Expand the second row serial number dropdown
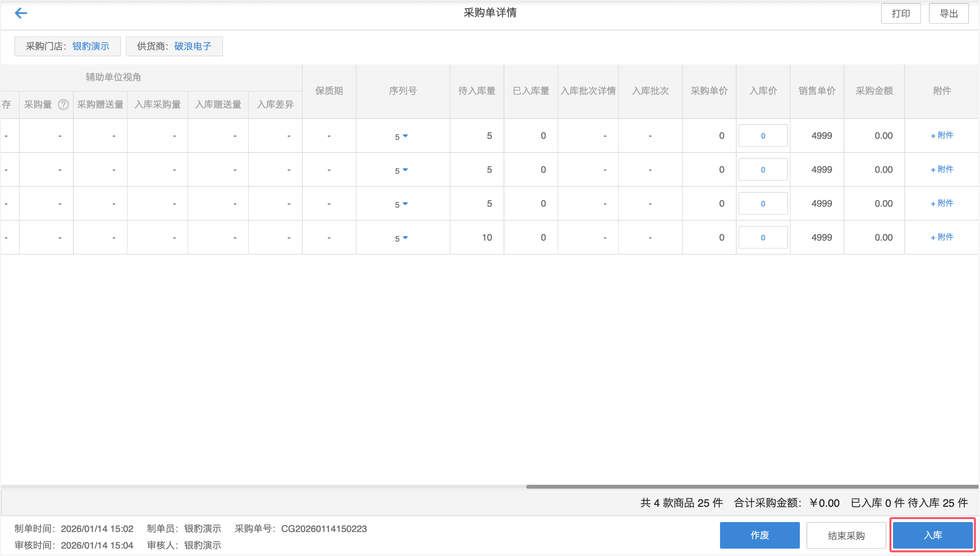Viewport: 980px width, 556px height. (x=405, y=170)
